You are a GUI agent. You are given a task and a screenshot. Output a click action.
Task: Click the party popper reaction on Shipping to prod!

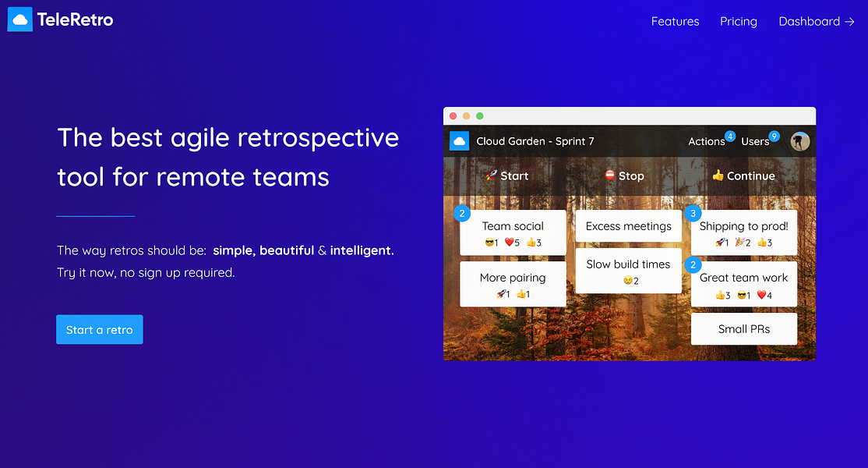pyautogui.click(x=743, y=243)
